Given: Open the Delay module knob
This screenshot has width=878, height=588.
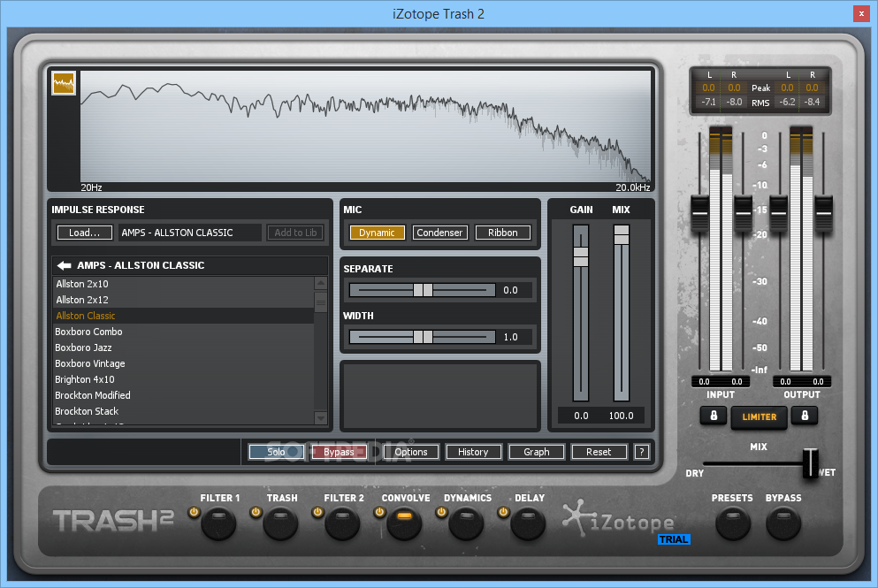Looking at the screenshot, I should pyautogui.click(x=528, y=523).
